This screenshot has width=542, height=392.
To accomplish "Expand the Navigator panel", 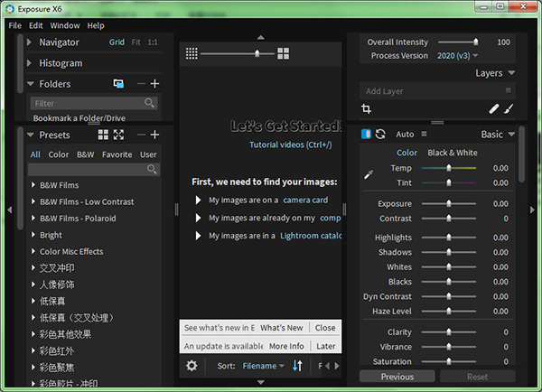I will pyautogui.click(x=30, y=42).
